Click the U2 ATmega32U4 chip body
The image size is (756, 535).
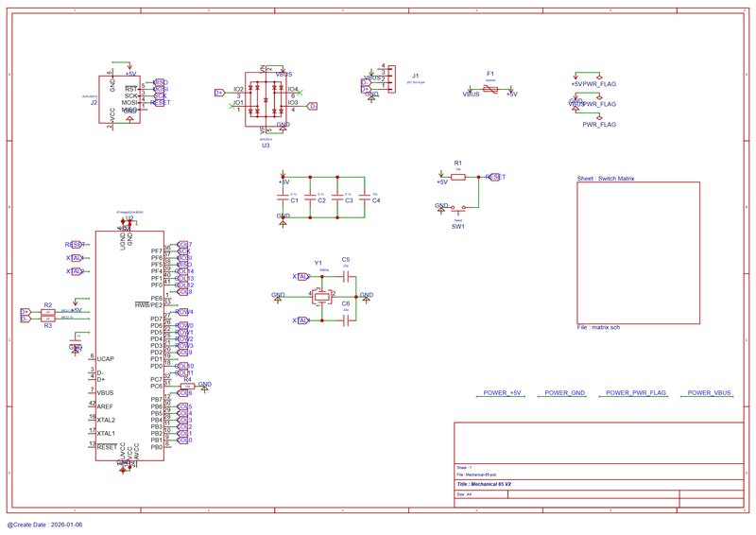pyautogui.click(x=129, y=345)
